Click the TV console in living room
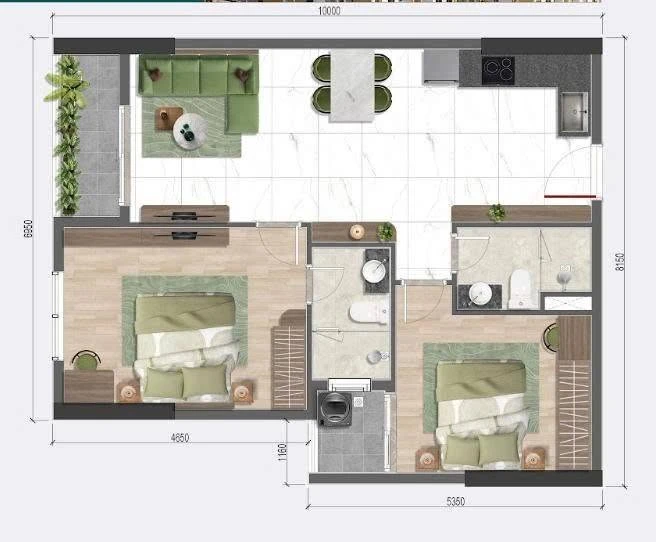 (x=184, y=214)
